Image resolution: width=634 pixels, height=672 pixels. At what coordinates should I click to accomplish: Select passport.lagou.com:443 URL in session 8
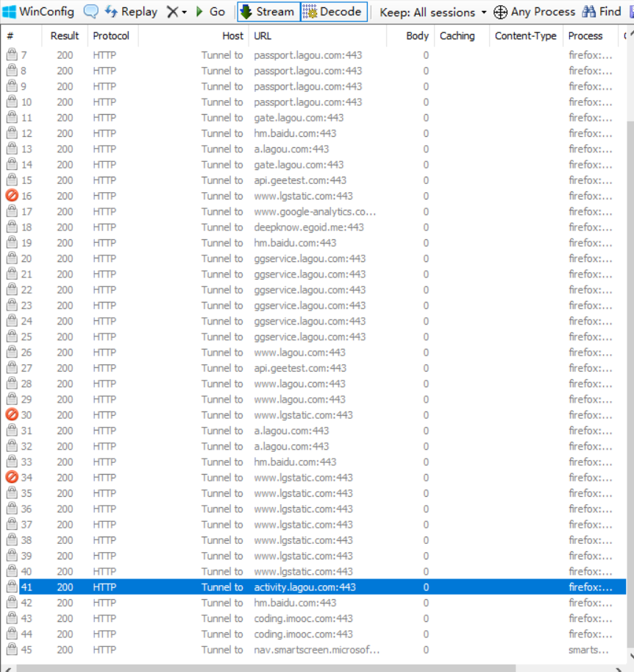pyautogui.click(x=307, y=71)
